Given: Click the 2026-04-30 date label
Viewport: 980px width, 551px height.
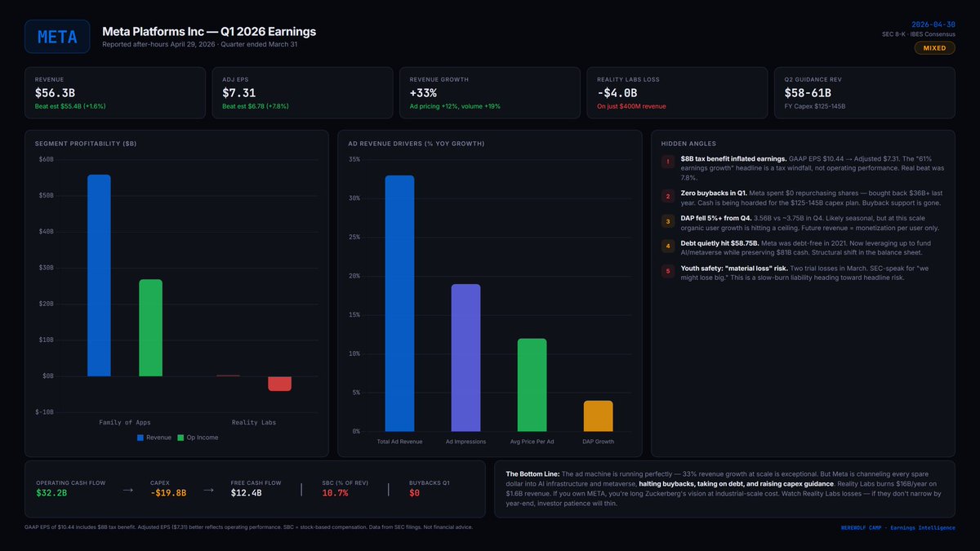Looking at the screenshot, I should tap(932, 24).
